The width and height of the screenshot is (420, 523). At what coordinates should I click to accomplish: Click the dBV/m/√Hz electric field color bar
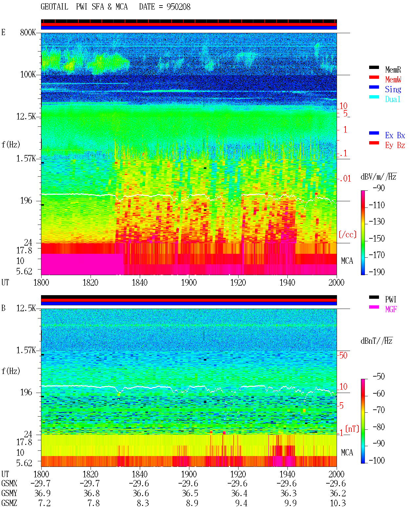pyautogui.click(x=363, y=232)
